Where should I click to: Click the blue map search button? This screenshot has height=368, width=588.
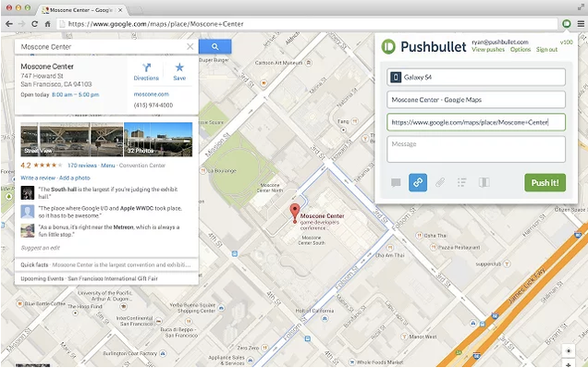tap(214, 47)
